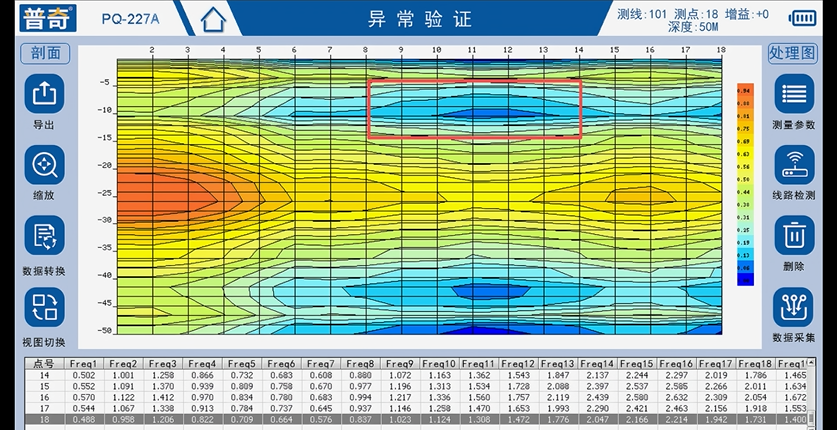Click cell value 1.847 in row 14
The width and height of the screenshot is (837, 430).
558,375
